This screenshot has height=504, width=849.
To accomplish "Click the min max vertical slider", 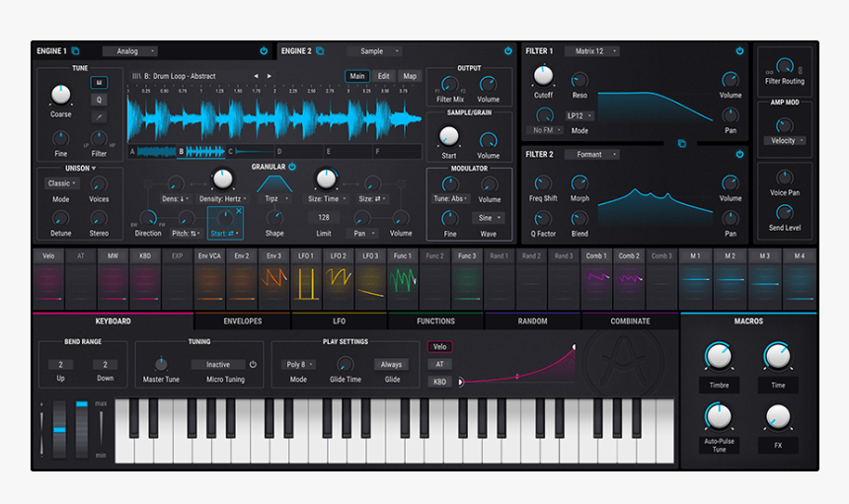I will [x=102, y=429].
